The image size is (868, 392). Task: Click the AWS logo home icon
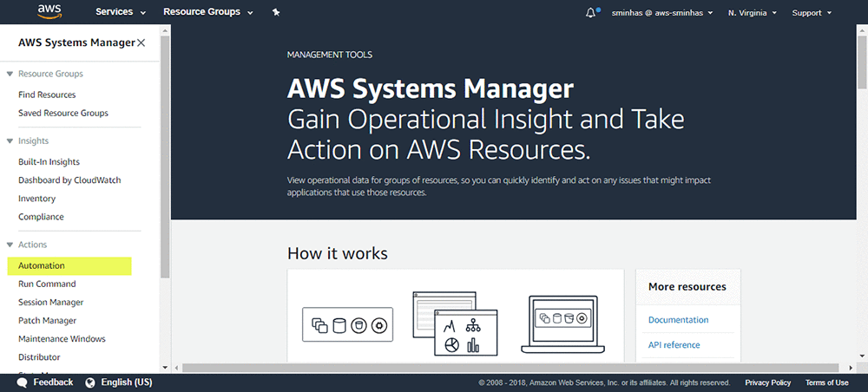point(49,11)
